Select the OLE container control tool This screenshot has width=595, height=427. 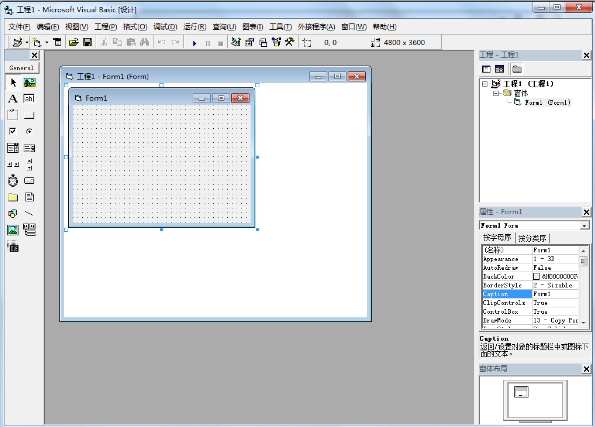[13, 247]
